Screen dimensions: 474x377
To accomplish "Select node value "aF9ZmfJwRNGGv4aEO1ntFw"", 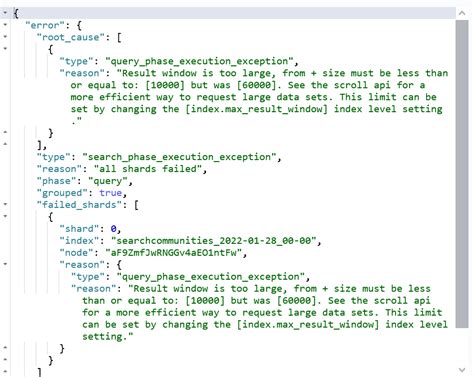I will point(173,253).
